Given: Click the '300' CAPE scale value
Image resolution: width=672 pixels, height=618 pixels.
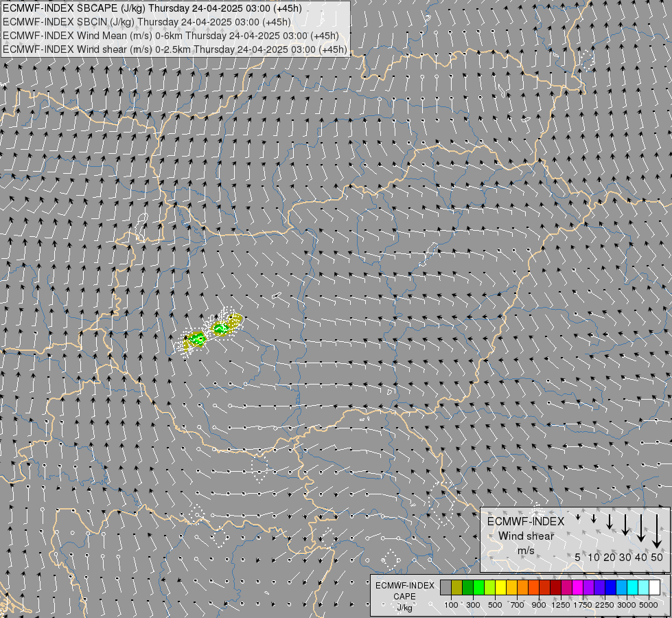Looking at the screenshot, I should (x=473, y=605).
